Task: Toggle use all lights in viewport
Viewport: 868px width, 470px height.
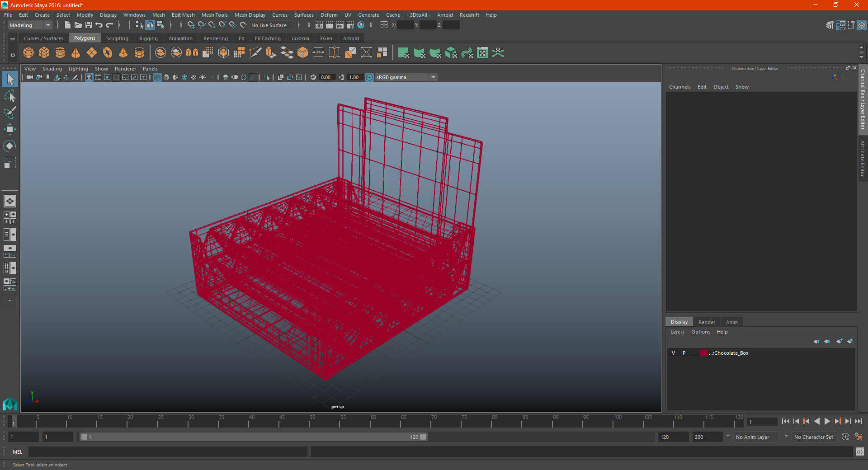Action: pyautogui.click(x=203, y=77)
